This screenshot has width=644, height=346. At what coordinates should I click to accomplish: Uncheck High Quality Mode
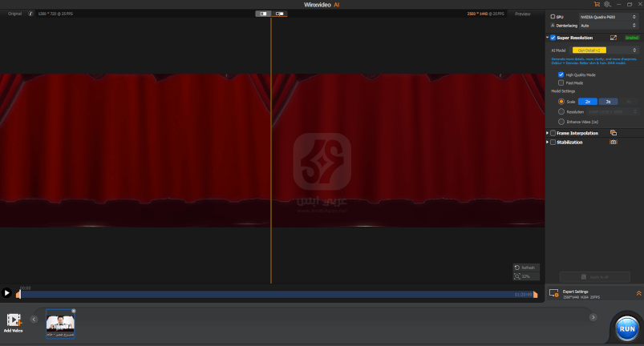click(561, 74)
